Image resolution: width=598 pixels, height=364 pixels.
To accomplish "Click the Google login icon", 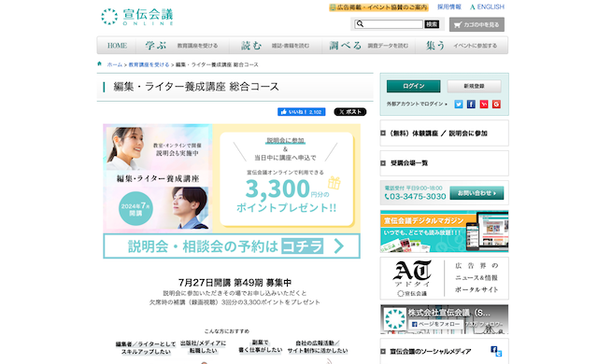I will pyautogui.click(x=496, y=105).
